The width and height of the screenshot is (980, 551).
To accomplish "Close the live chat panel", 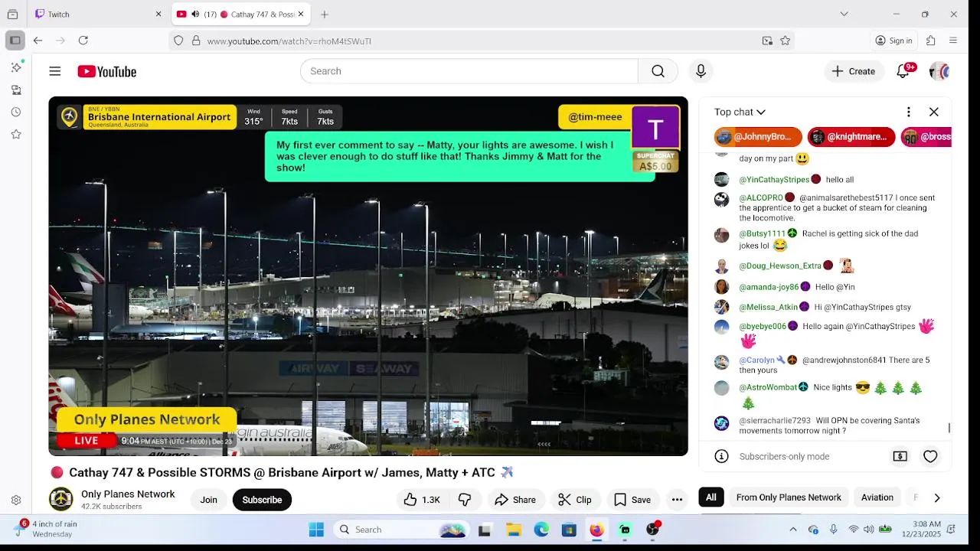I will [x=934, y=112].
